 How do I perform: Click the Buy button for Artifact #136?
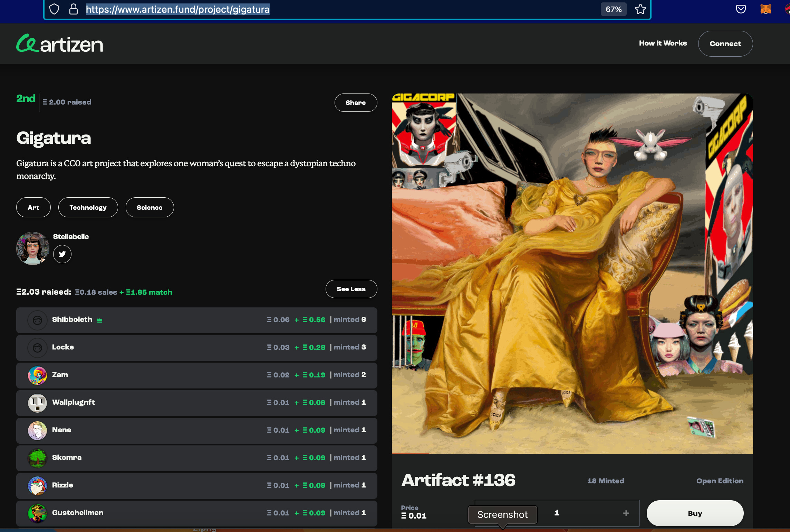[x=695, y=513]
